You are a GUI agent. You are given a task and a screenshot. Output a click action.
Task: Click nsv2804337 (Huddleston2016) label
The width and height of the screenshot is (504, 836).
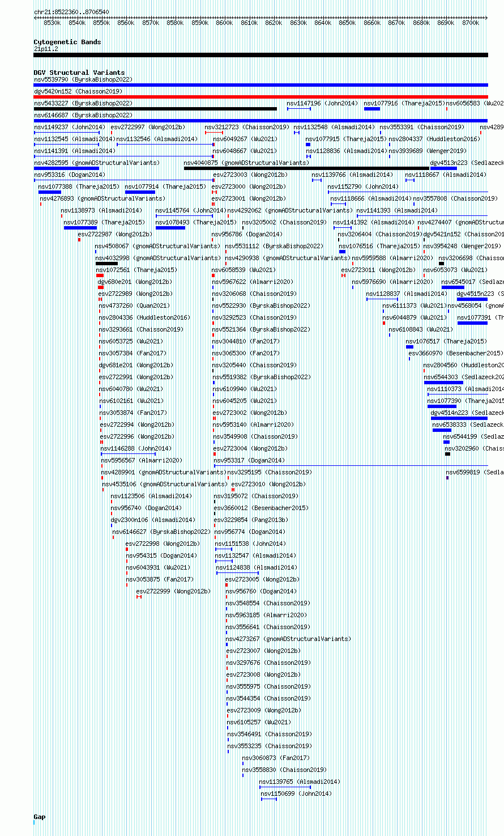coord(434,139)
